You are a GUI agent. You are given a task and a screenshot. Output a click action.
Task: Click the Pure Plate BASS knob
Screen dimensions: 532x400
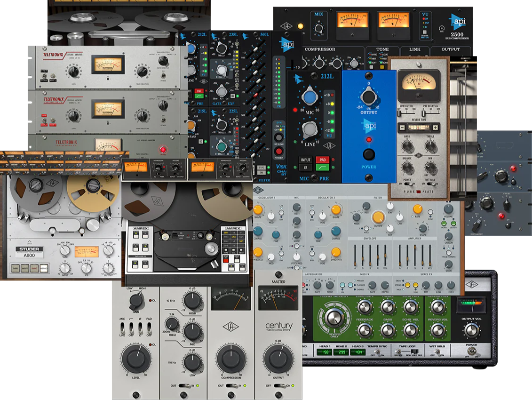[407, 147]
